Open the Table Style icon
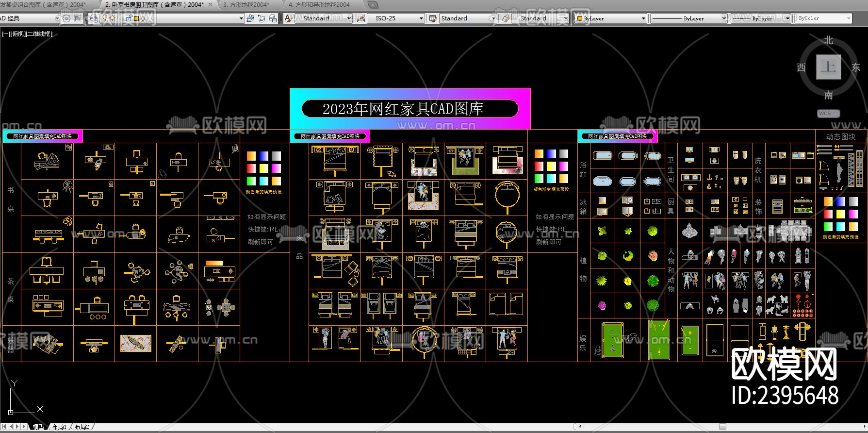Image resolution: width=868 pixels, height=433 pixels. coord(433,18)
